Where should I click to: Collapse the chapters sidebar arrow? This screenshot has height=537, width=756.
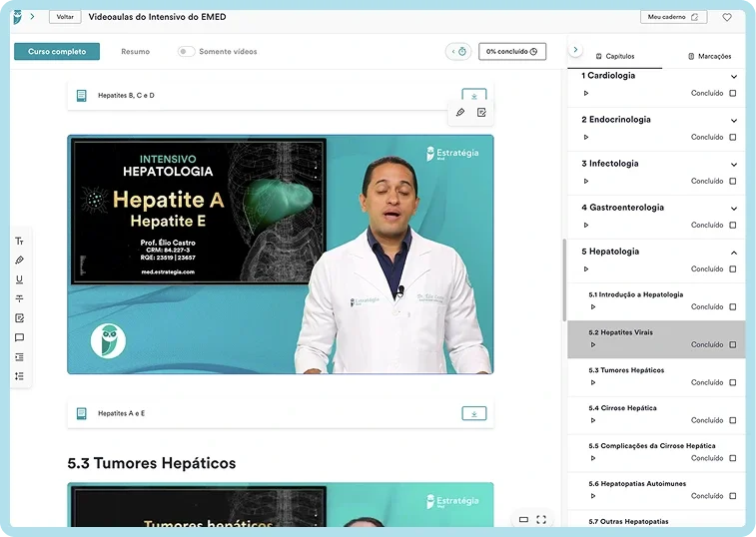point(575,49)
